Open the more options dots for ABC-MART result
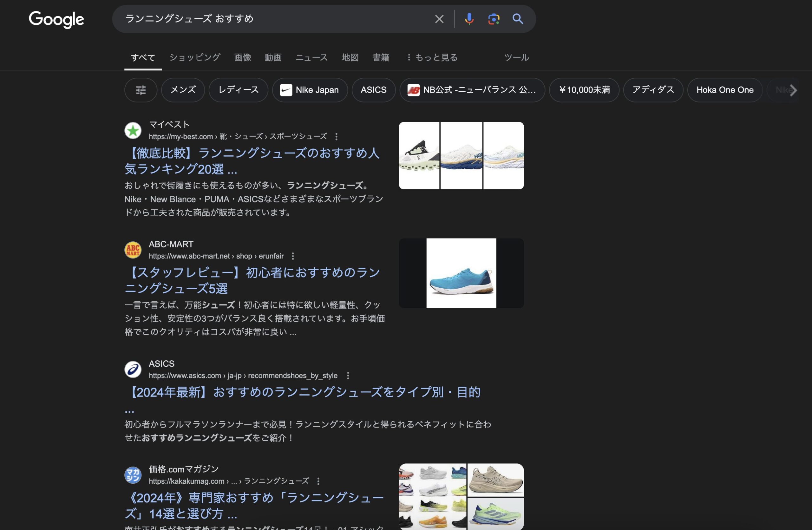This screenshot has width=812, height=530. tap(293, 256)
